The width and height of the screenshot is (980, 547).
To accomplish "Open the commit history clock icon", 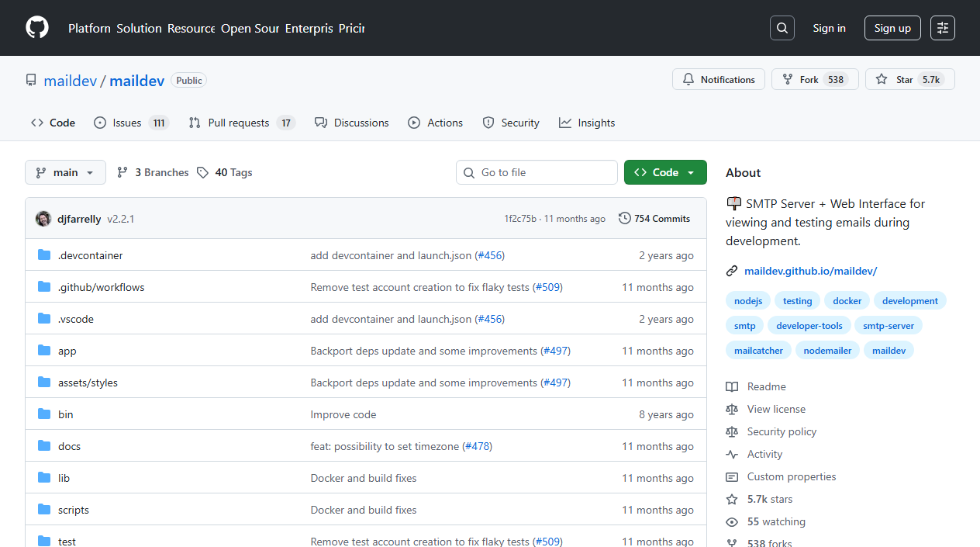I will point(625,219).
